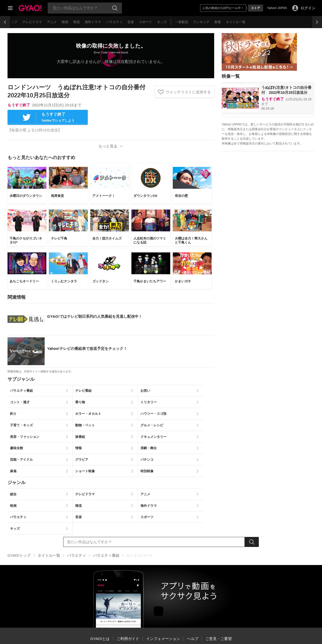Open the アニメ nav tab

[x=52, y=22]
